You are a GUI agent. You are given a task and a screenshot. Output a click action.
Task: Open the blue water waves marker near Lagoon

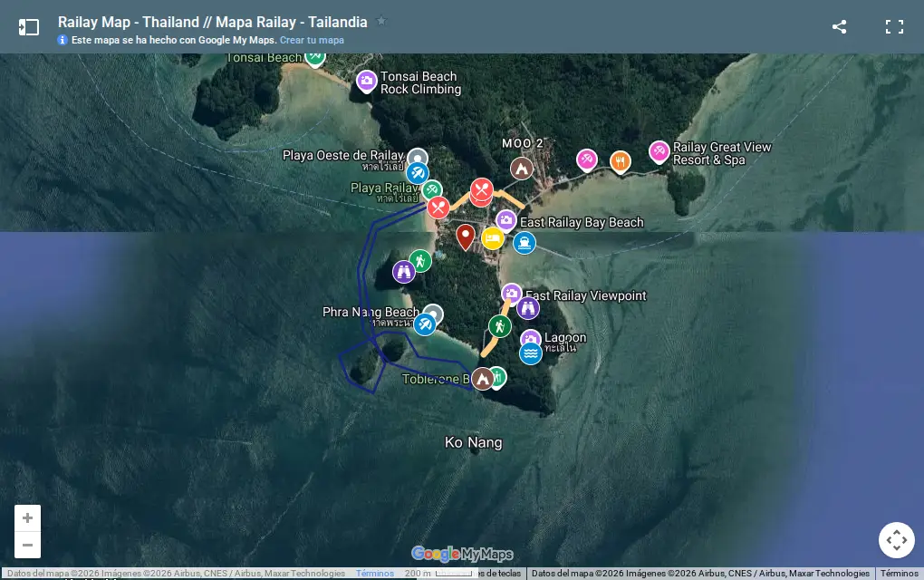[x=530, y=353]
